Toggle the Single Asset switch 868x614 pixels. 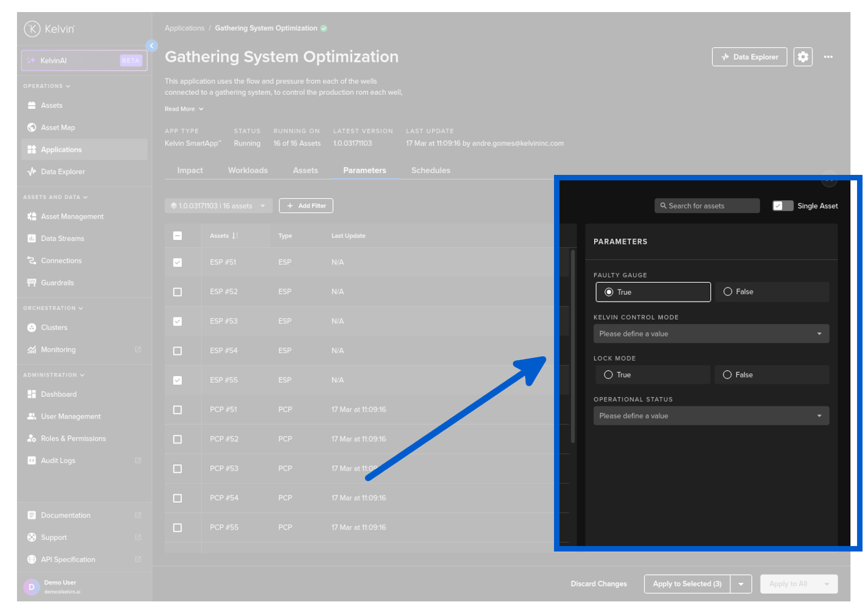point(783,206)
